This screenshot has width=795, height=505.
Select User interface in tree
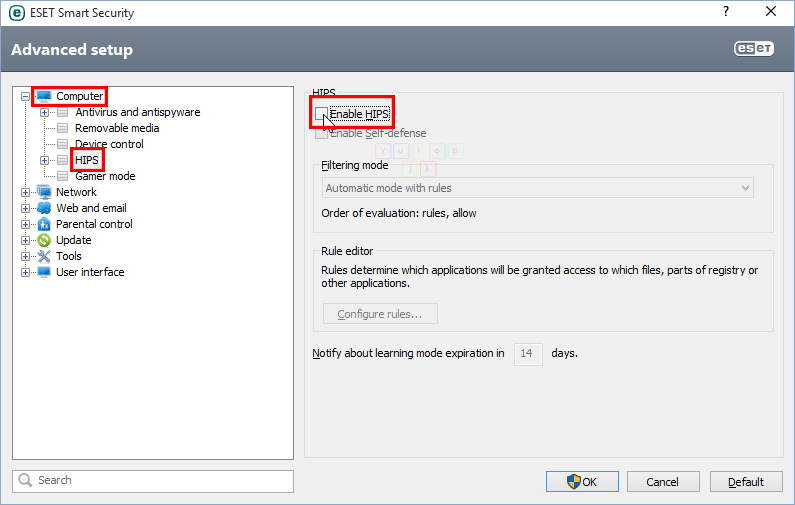pyautogui.click(x=90, y=272)
